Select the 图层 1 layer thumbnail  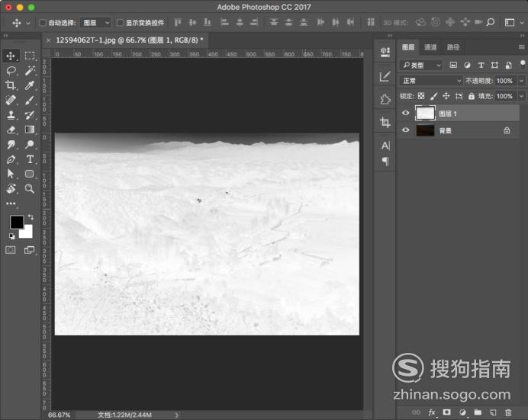[425, 113]
